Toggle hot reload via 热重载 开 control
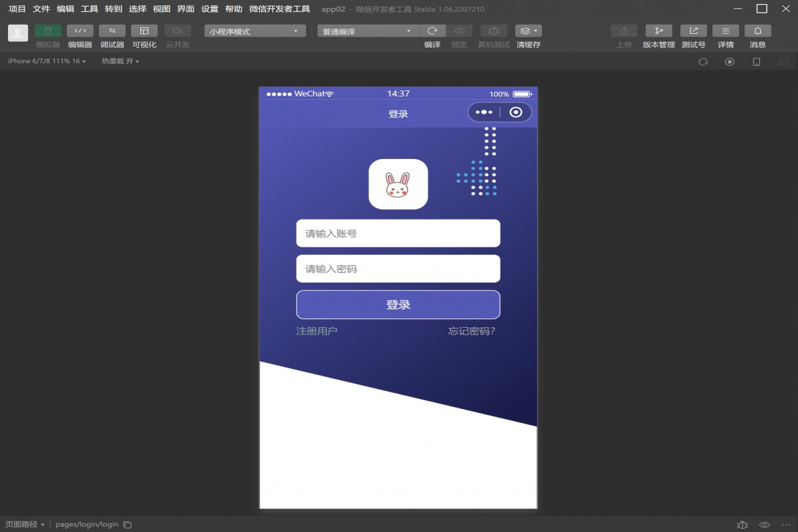798x532 pixels. click(x=118, y=61)
